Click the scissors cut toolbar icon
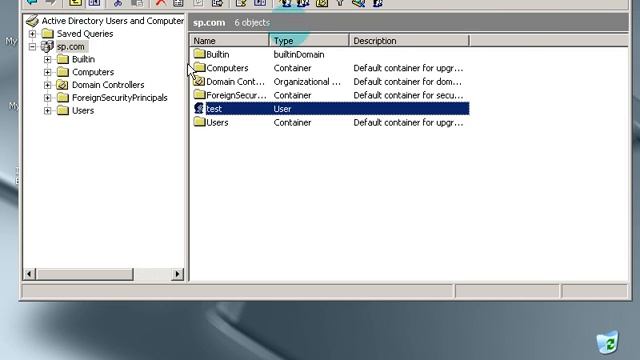This screenshot has height=360, width=640. click(118, 3)
